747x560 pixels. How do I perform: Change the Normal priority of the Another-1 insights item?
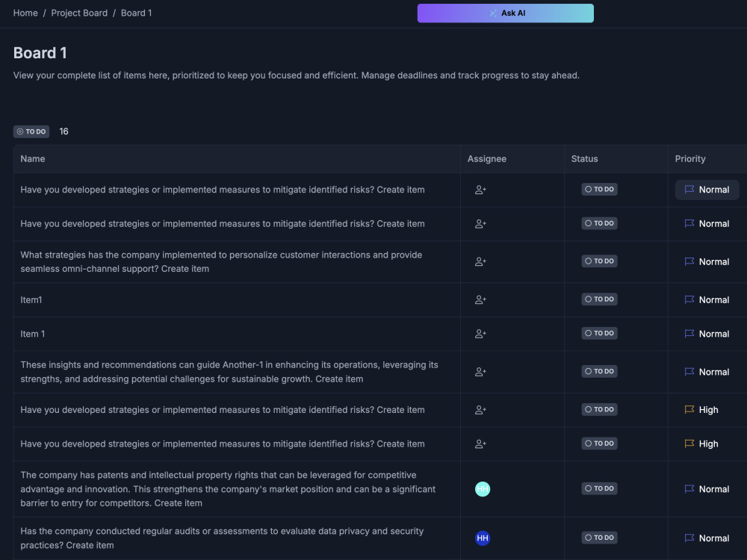pos(707,372)
